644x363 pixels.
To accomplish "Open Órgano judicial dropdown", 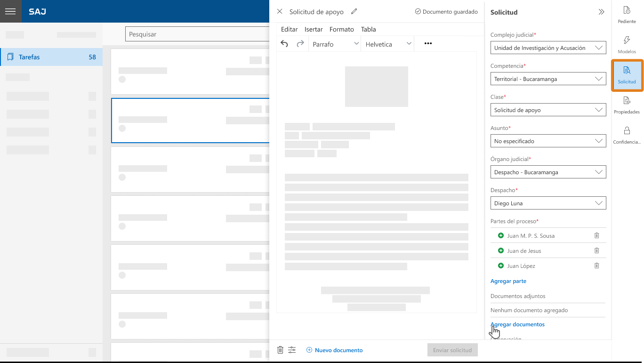I will tap(548, 172).
